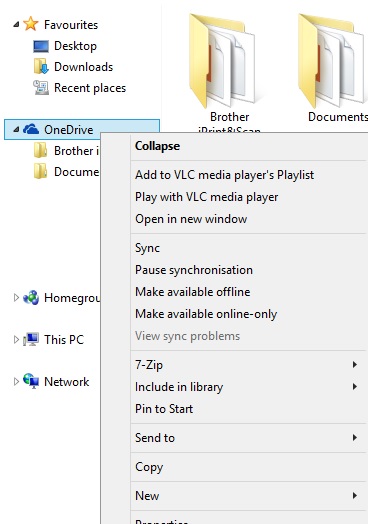Open the Send to submenu arrow
Screen dimensions: 368x524
[x=355, y=437]
